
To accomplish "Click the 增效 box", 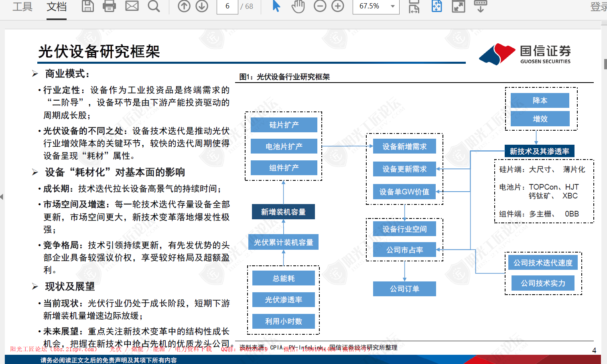I will point(540,119).
